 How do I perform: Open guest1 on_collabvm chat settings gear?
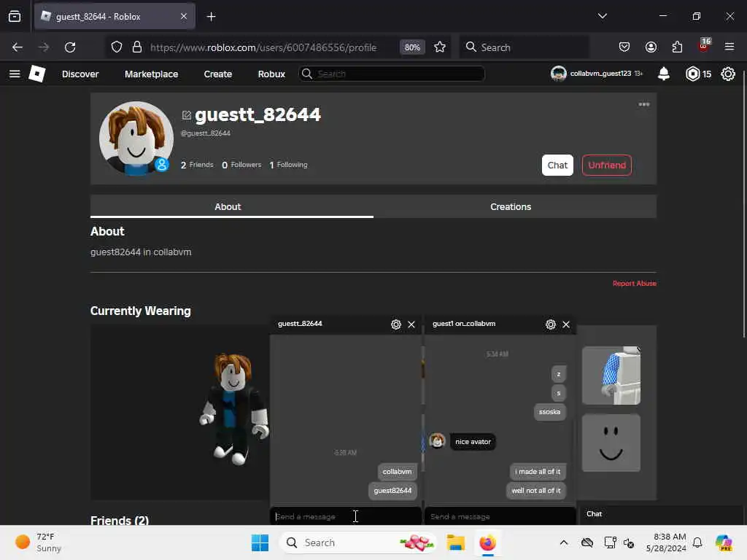tap(551, 324)
